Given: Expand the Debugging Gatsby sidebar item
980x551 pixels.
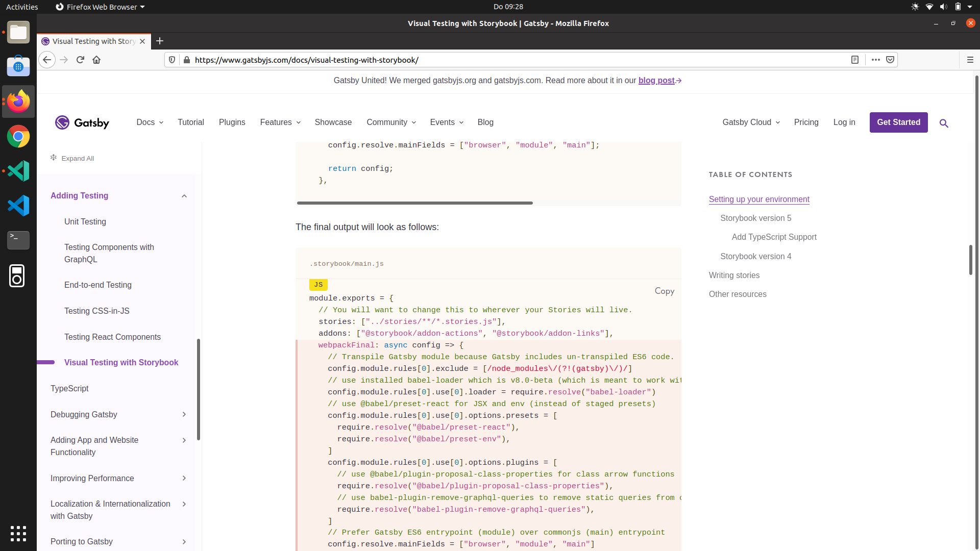Looking at the screenshot, I should 184,414.
